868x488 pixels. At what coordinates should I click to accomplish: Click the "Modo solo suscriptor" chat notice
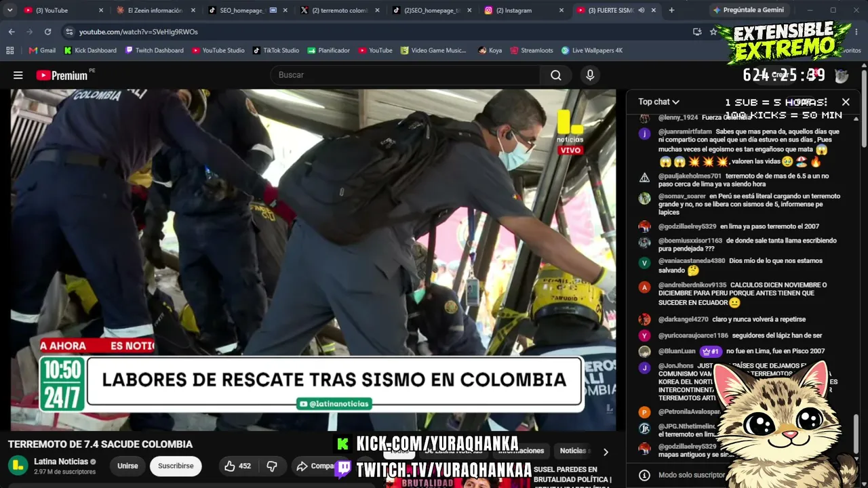tap(691, 475)
